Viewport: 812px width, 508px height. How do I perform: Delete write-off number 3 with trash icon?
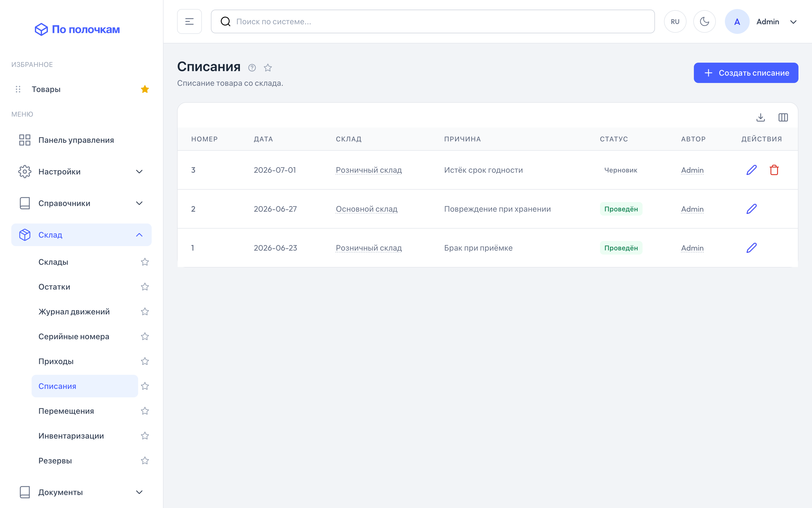click(774, 170)
